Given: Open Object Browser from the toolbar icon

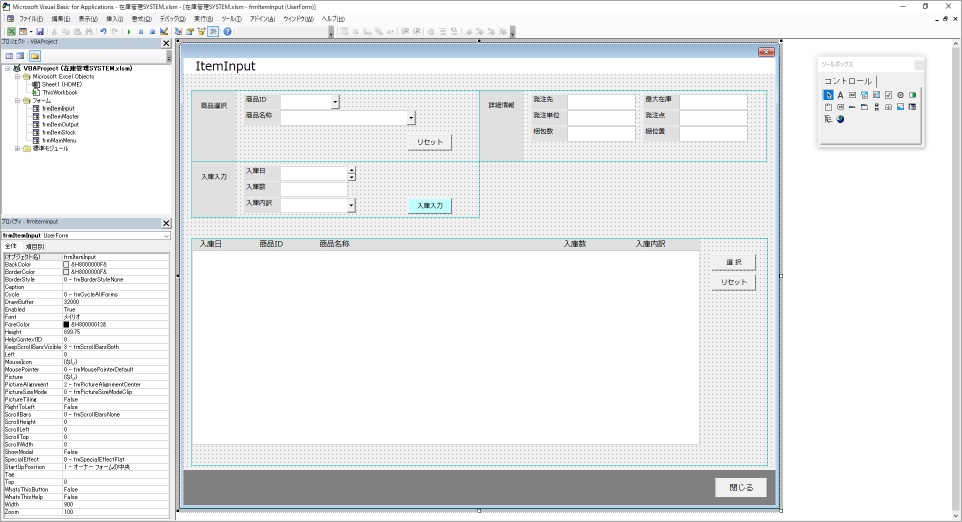Looking at the screenshot, I should click(201, 31).
